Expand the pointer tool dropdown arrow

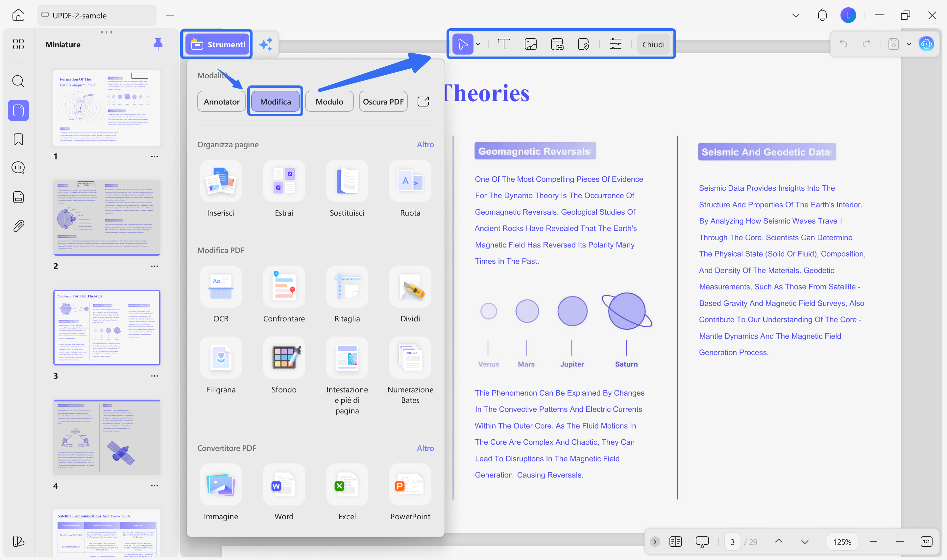click(x=478, y=44)
